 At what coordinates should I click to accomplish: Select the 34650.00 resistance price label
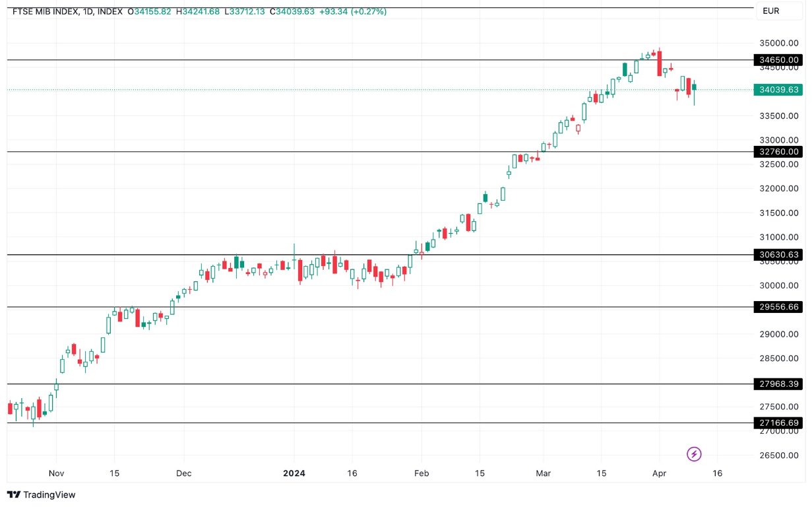[x=778, y=60]
